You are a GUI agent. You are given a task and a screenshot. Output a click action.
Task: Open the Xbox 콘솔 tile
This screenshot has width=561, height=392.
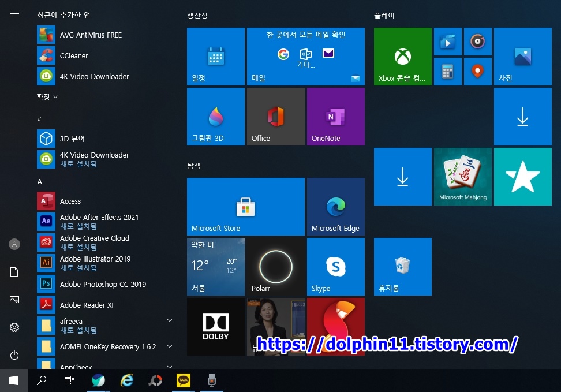403,57
